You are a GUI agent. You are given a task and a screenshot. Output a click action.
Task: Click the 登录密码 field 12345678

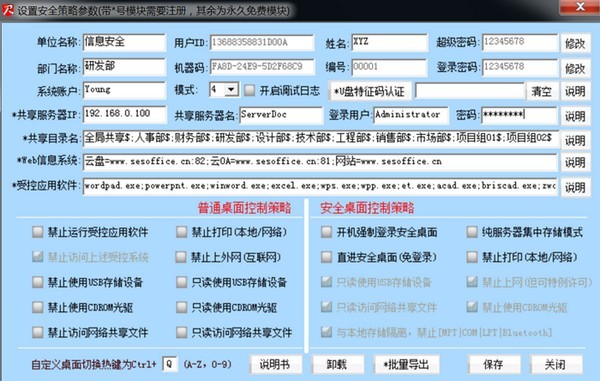tap(520, 67)
